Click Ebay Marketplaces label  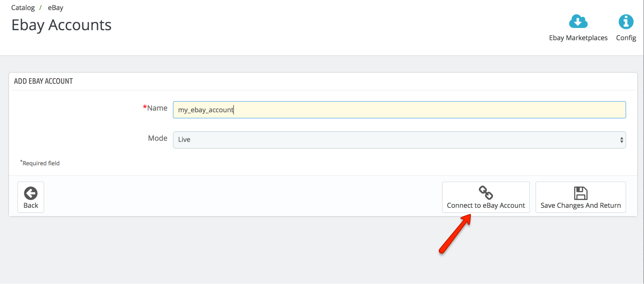coord(578,38)
